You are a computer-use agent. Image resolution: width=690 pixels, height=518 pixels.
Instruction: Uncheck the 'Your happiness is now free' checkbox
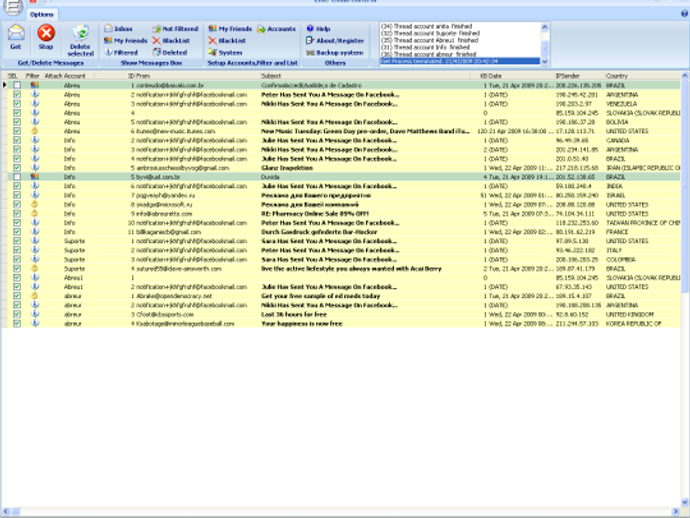click(17, 323)
